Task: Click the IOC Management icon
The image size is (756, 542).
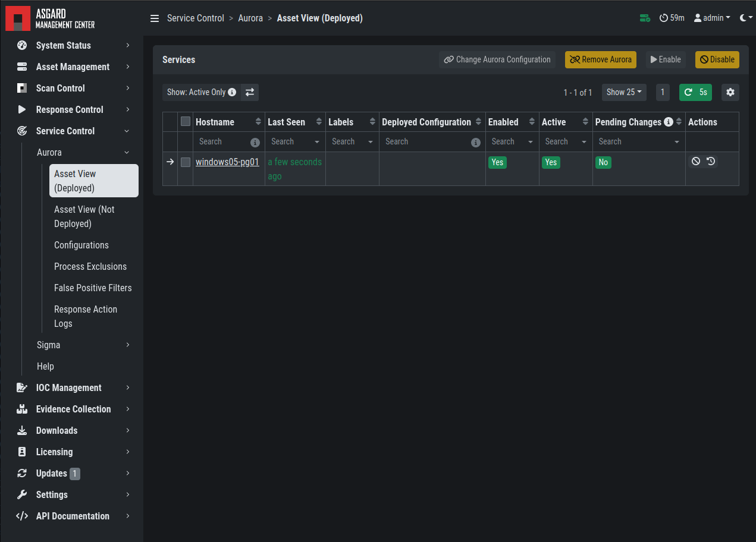Action: pos(22,387)
